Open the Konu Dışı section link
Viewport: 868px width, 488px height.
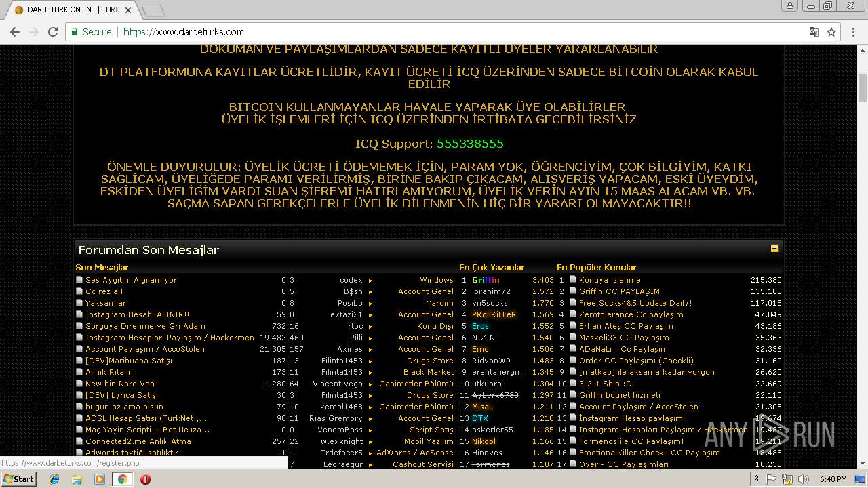pos(435,326)
